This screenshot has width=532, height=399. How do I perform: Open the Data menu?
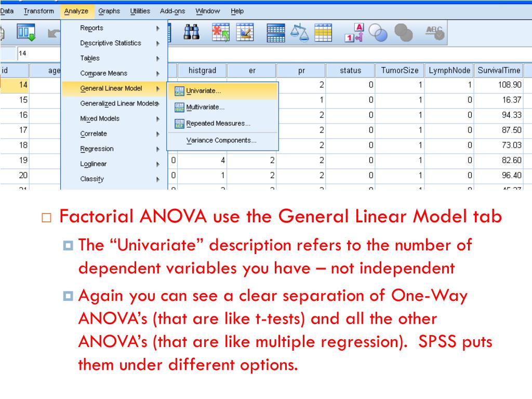click(x=7, y=11)
